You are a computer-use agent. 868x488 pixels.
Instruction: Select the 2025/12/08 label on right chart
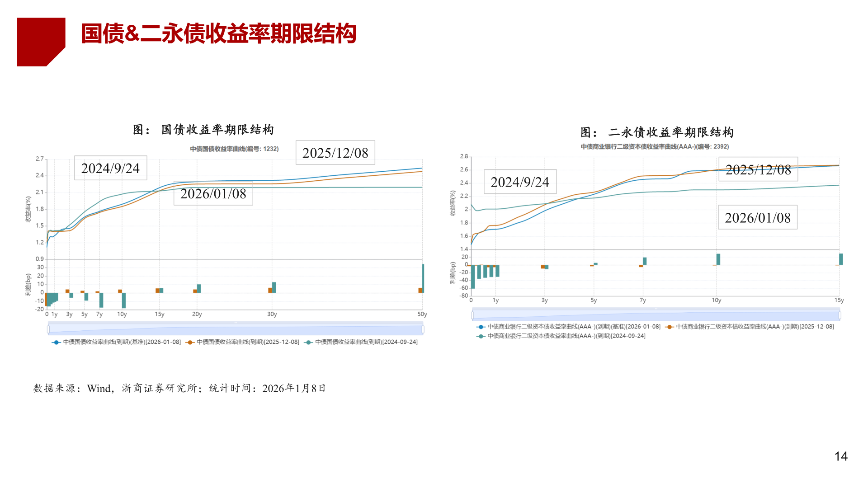coord(758,169)
